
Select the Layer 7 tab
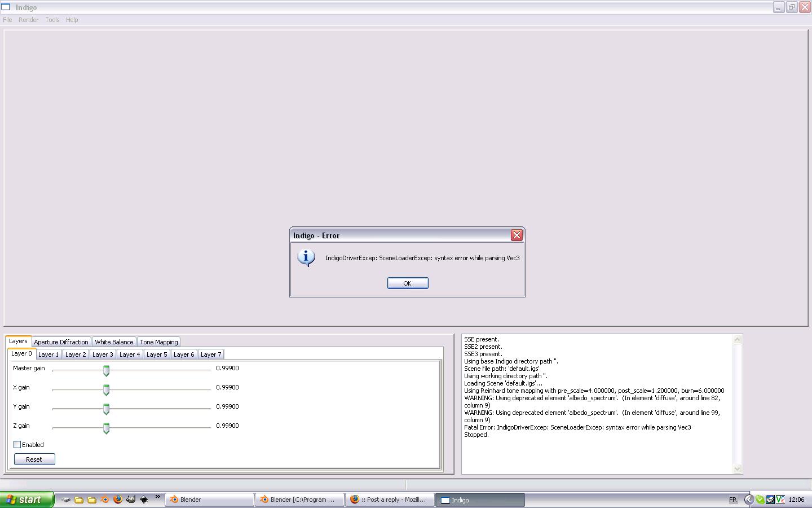211,354
